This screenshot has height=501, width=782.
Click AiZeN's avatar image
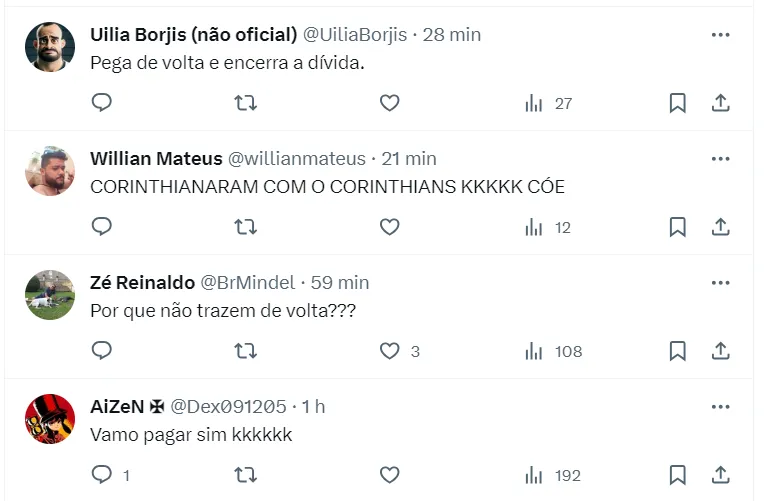point(50,419)
